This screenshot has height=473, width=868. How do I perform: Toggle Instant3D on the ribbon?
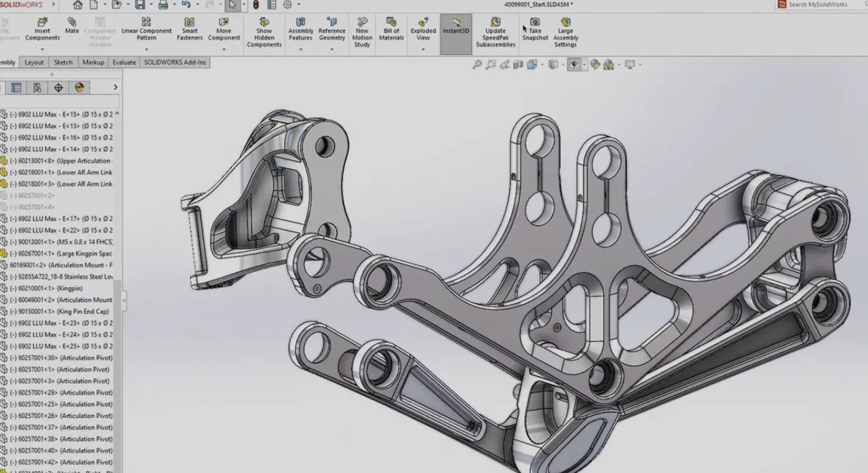pyautogui.click(x=456, y=32)
